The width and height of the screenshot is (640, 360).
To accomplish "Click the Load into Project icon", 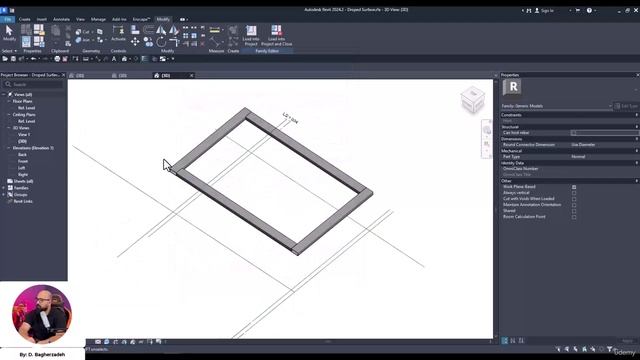I will (251, 31).
